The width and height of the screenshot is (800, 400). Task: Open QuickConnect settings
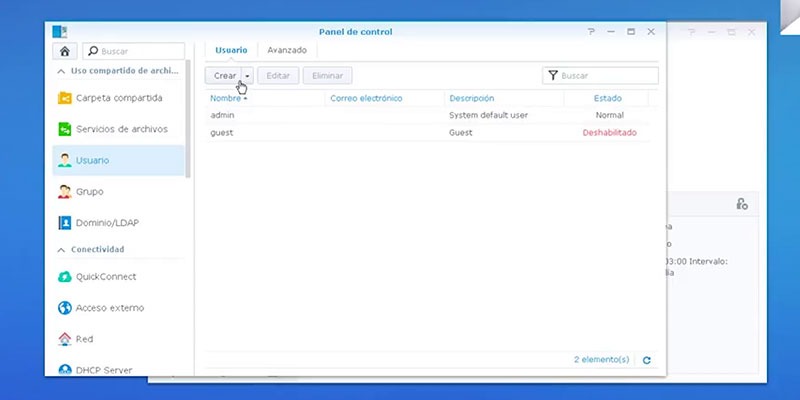click(118, 277)
